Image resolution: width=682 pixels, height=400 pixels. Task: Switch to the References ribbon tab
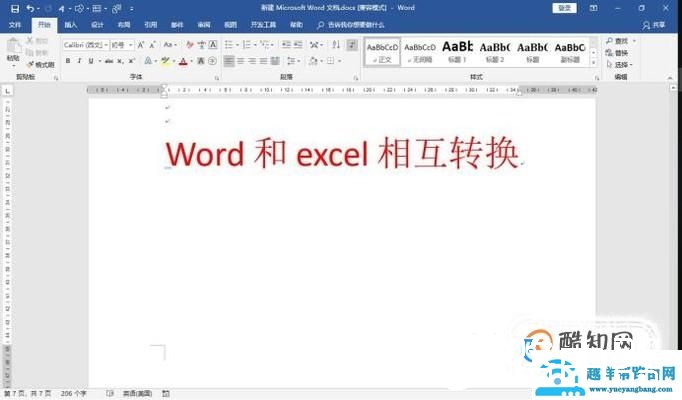[150, 25]
